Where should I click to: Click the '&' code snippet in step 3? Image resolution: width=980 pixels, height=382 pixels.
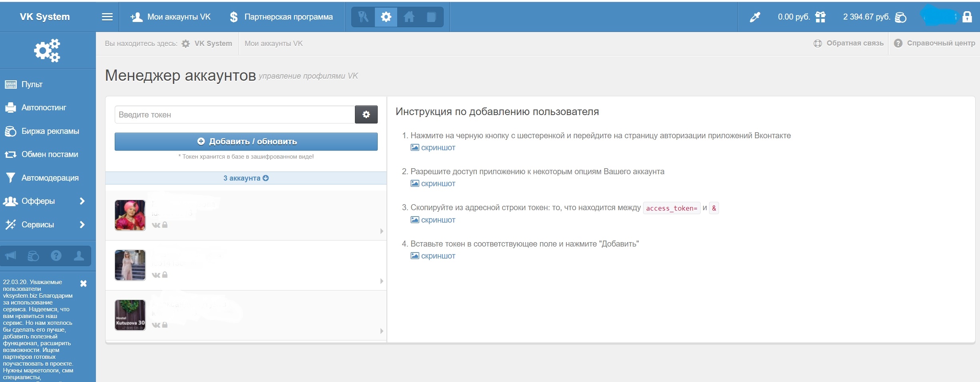[714, 208]
